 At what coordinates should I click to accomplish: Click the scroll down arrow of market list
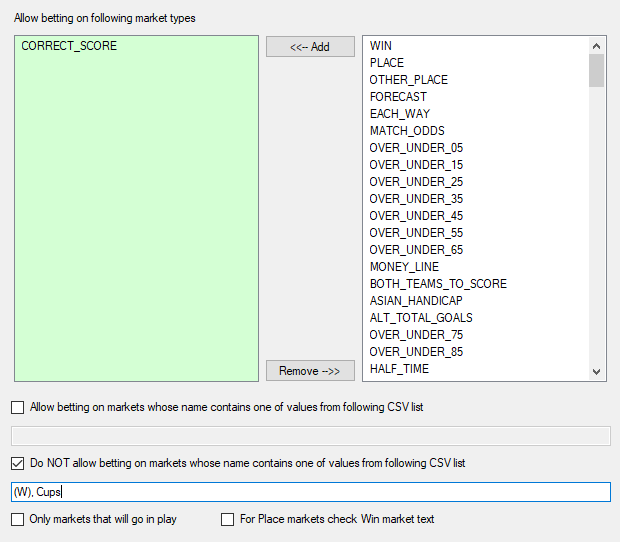pyautogui.click(x=596, y=372)
